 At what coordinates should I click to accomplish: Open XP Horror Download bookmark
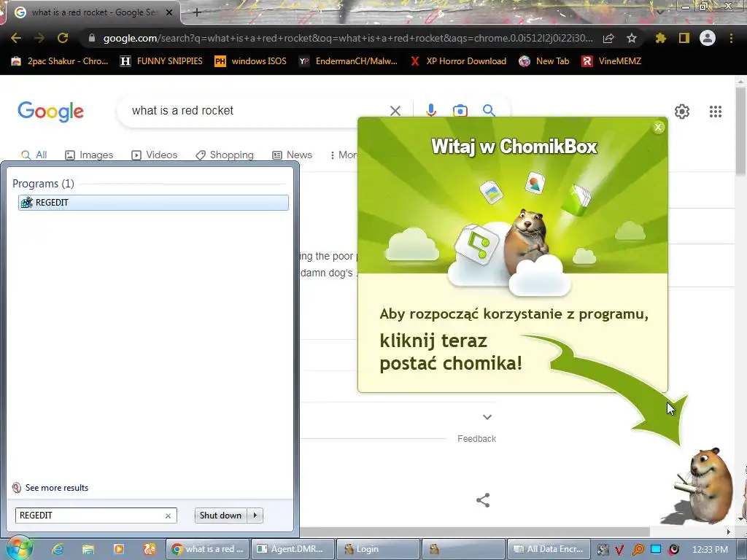(x=458, y=61)
